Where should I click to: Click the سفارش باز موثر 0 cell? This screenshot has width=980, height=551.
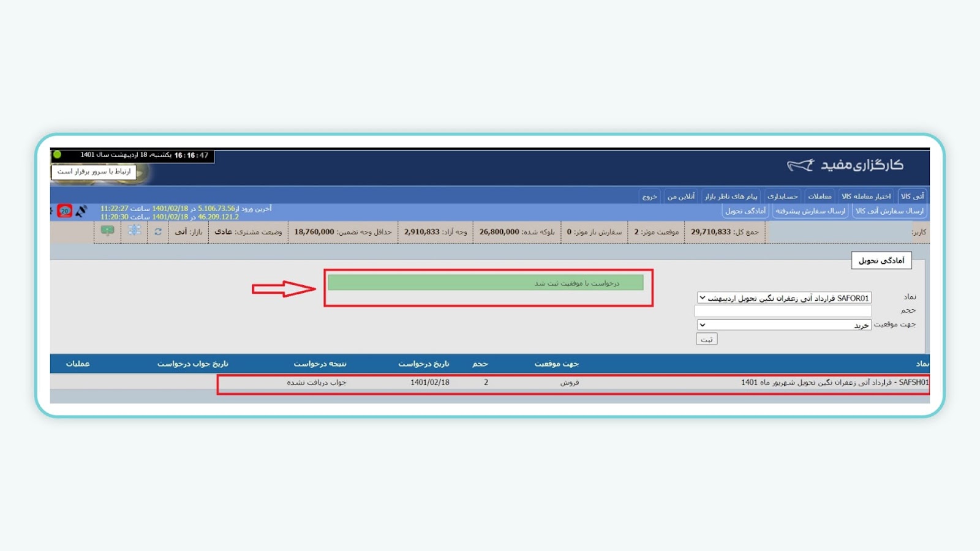(594, 232)
